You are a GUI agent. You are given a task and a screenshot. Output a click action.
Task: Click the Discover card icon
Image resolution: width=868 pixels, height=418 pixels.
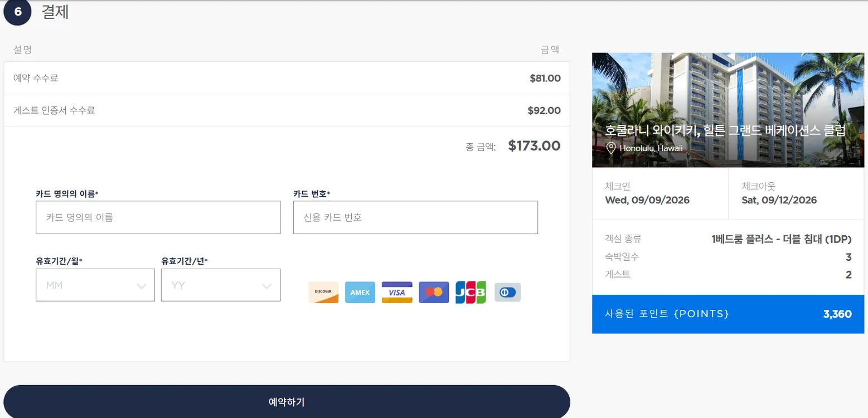(323, 293)
